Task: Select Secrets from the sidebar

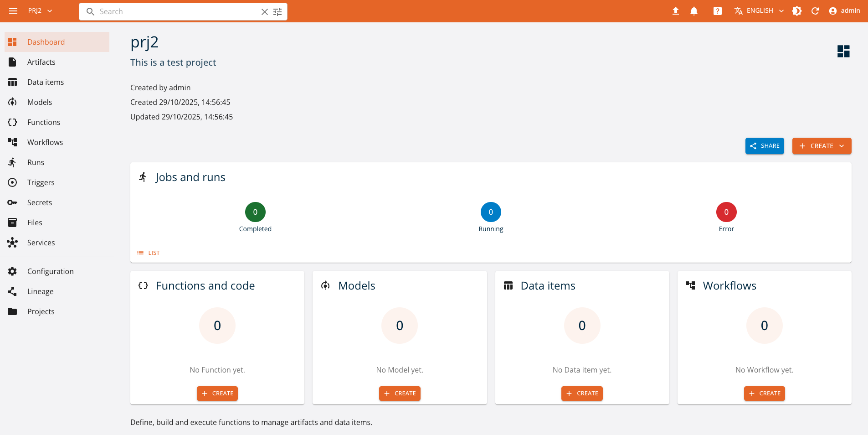Action: [40, 202]
